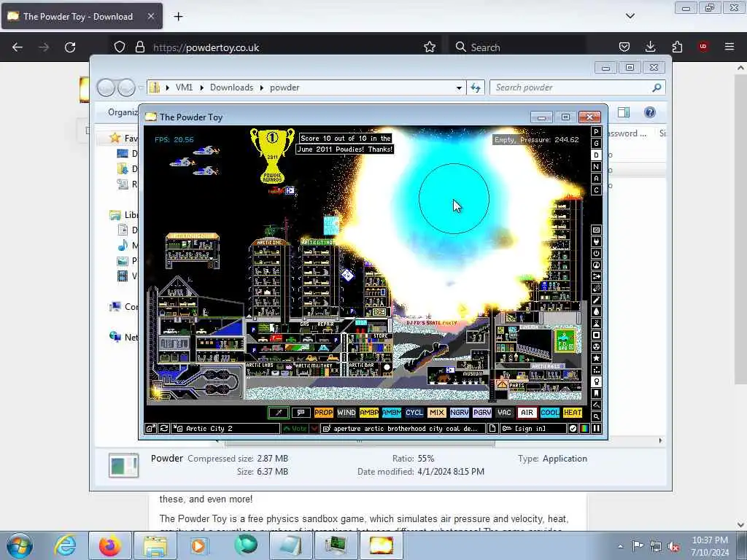747x560 pixels.
Task: Reload the simulation with the refresh icon
Action: (x=164, y=429)
